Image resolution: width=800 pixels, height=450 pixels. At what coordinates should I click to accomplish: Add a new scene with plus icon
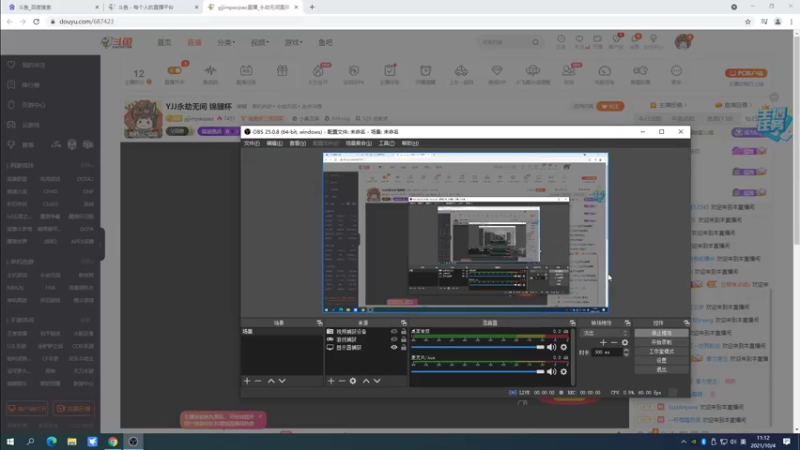(247, 381)
